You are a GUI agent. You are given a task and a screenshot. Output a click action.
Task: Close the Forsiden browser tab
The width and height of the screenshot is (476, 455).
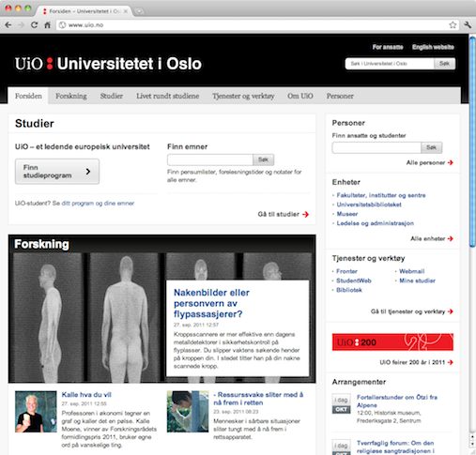pyautogui.click(x=126, y=11)
